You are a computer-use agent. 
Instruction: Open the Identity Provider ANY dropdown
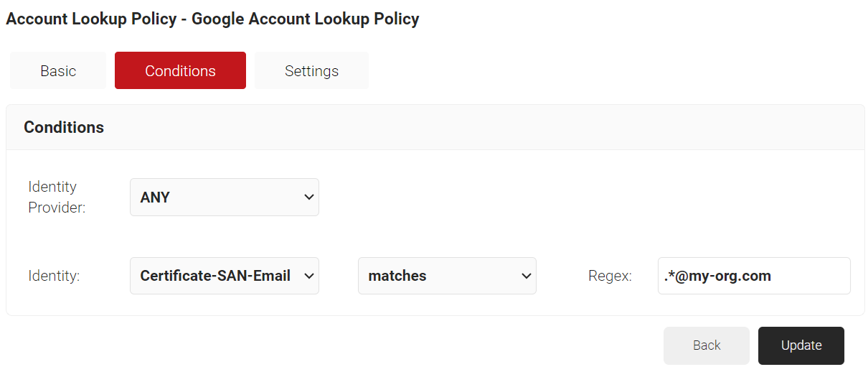point(224,197)
